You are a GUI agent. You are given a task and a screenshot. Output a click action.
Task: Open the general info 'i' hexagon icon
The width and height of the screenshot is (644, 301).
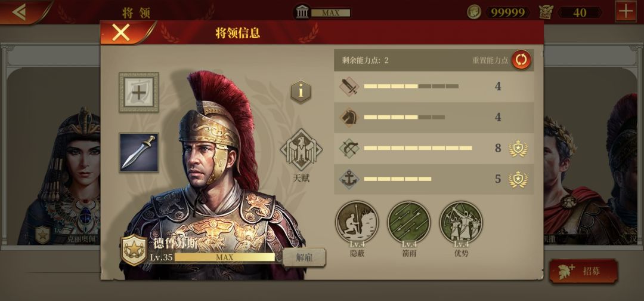(301, 92)
